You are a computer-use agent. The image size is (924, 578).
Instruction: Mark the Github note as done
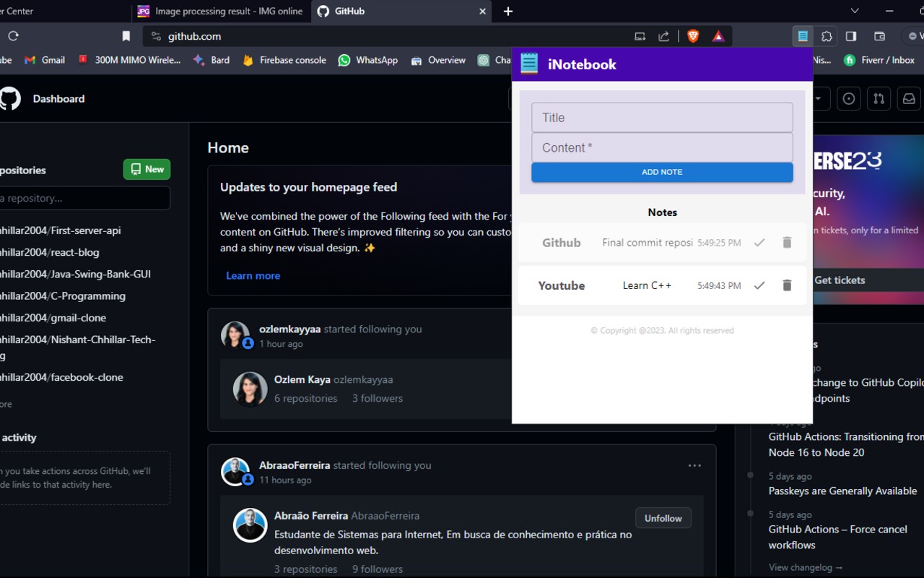pos(759,243)
